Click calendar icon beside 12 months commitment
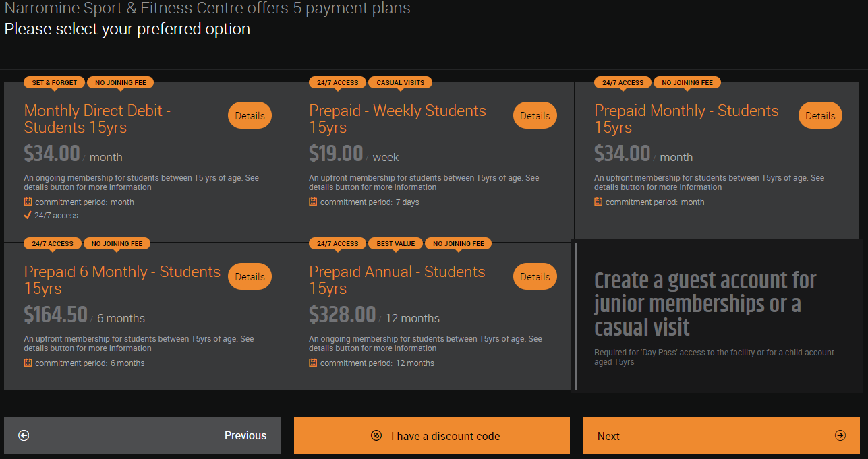 tap(313, 363)
